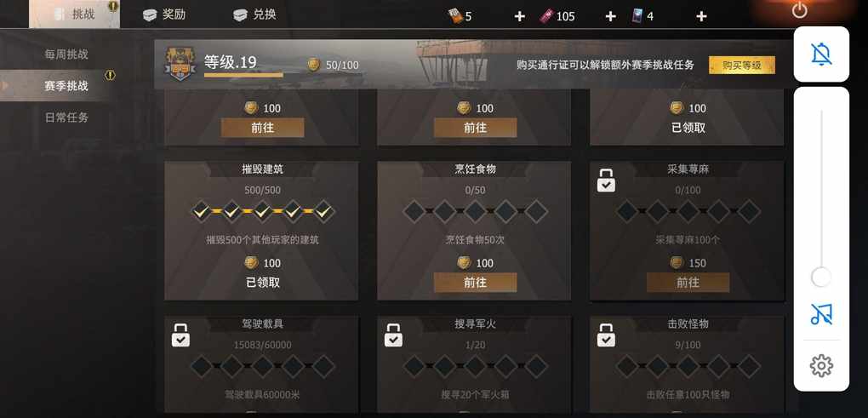Viewport: 868px width, 418px height.
Task: Click the 摧毁建筑 progress checkmarks
Action: coord(263,211)
